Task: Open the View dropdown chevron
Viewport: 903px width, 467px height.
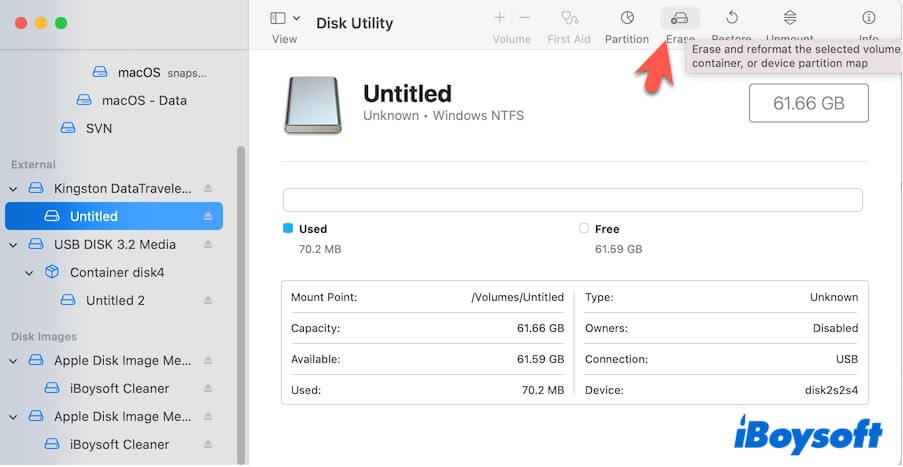Action: (x=297, y=18)
